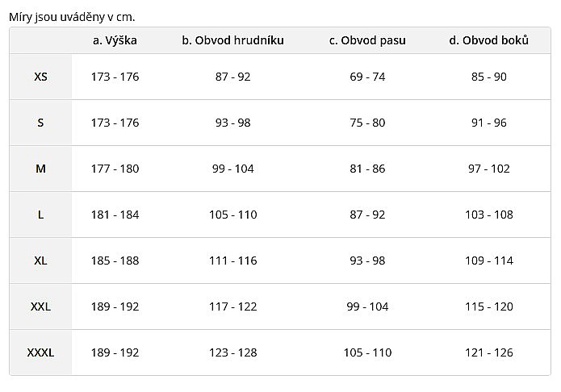This screenshot has height=392, width=561.
Task: Select the XXL size row label
Action: (x=41, y=307)
